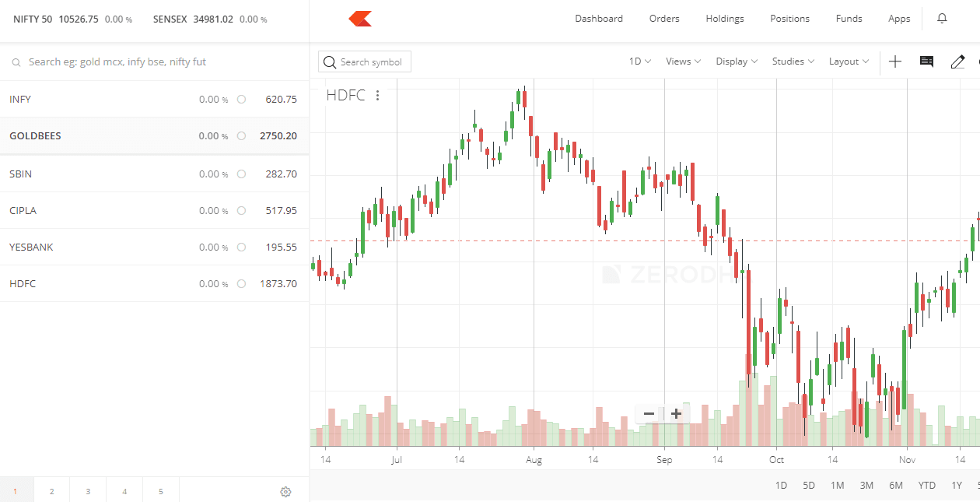This screenshot has height=502, width=980.
Task: Open the Layout dropdown
Action: 847,61
